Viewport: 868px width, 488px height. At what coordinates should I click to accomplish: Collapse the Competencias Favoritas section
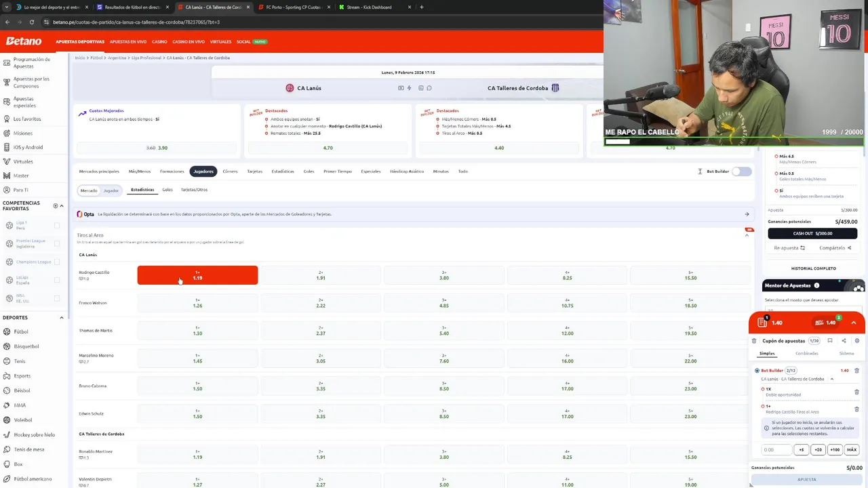point(62,205)
